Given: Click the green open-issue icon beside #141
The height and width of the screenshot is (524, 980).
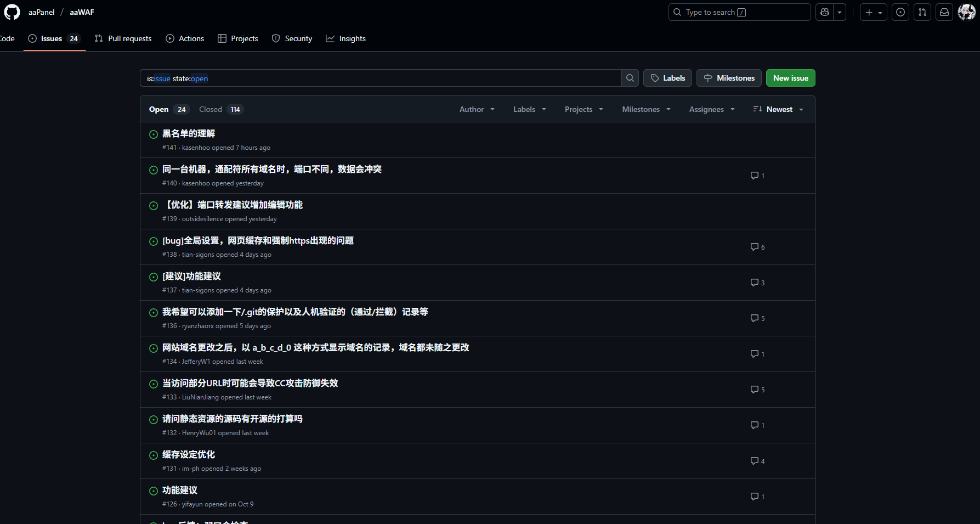Looking at the screenshot, I should (x=153, y=134).
